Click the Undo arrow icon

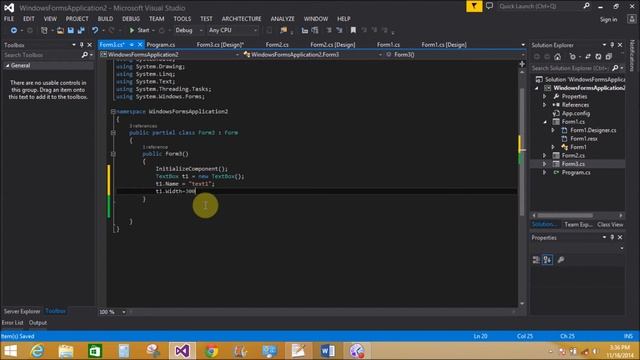[95, 30]
